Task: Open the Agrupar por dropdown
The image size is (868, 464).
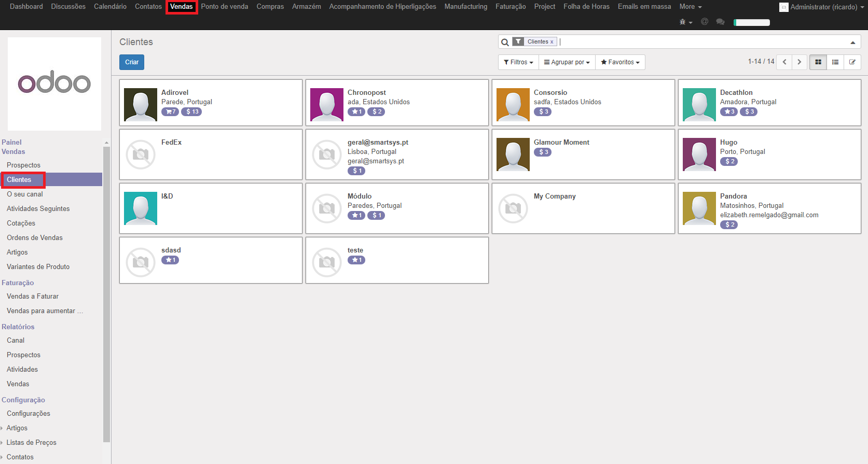Action: [567, 62]
